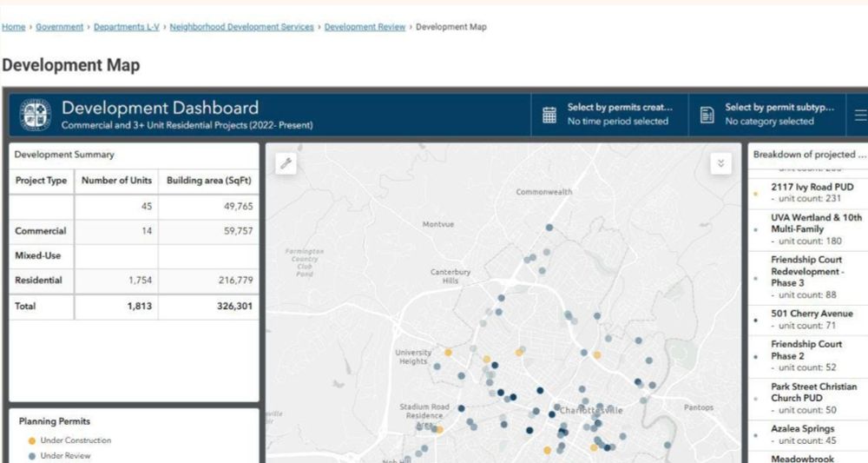Select UVA Wertland & 10th Multi-Family item
The width and height of the screenshot is (868, 463).
[808, 229]
